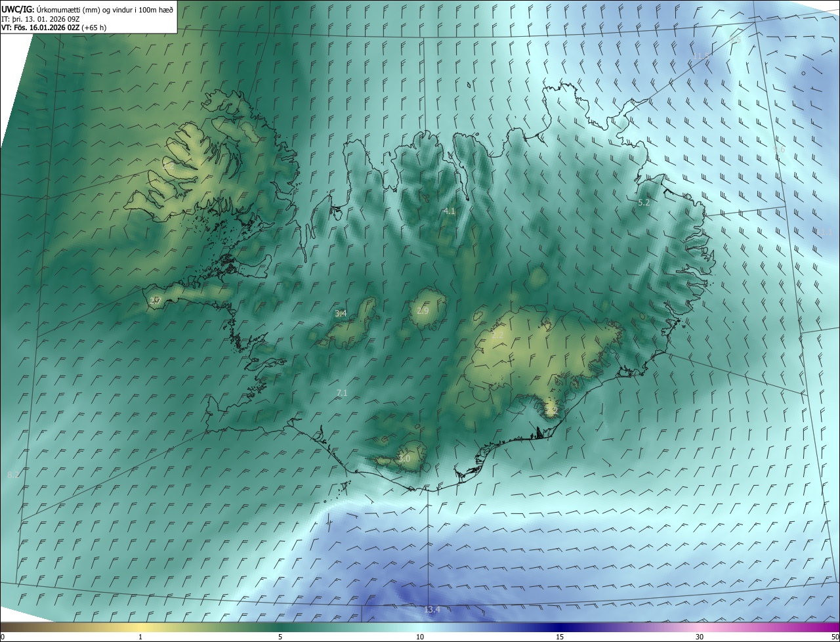Click the 2.9 value on Hofsjökull glacier

[x=422, y=310]
